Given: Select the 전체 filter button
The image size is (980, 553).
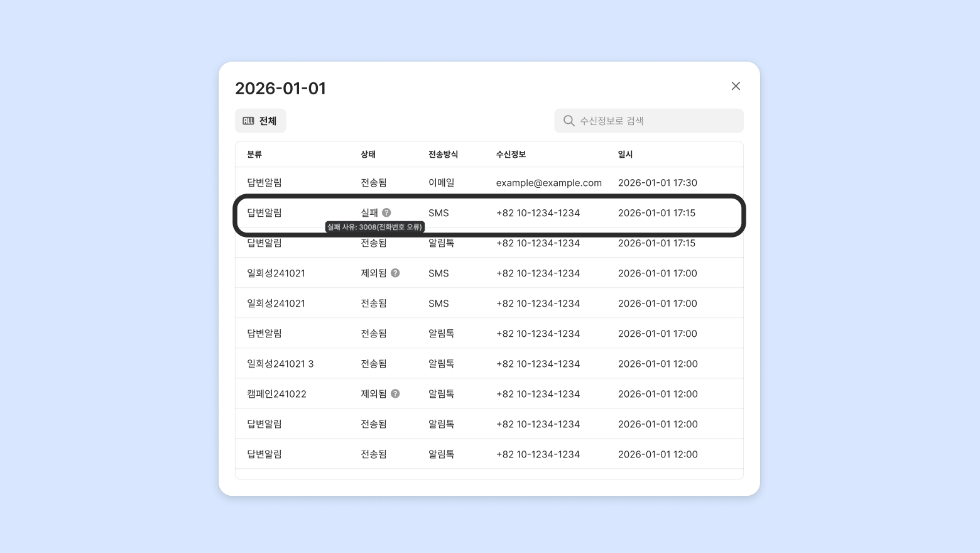Looking at the screenshot, I should click(261, 121).
